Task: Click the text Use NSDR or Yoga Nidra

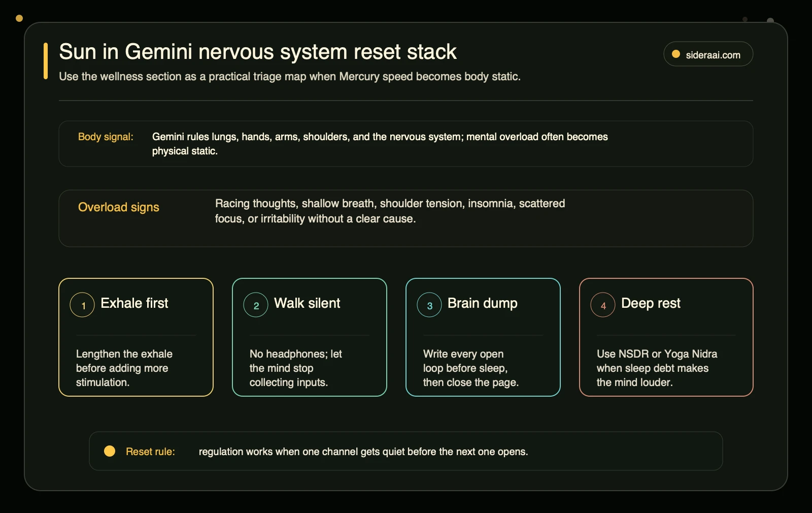Action: click(657, 368)
